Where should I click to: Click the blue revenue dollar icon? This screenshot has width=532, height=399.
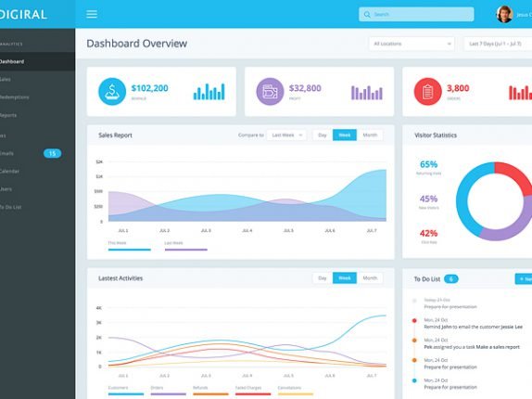coord(112,91)
